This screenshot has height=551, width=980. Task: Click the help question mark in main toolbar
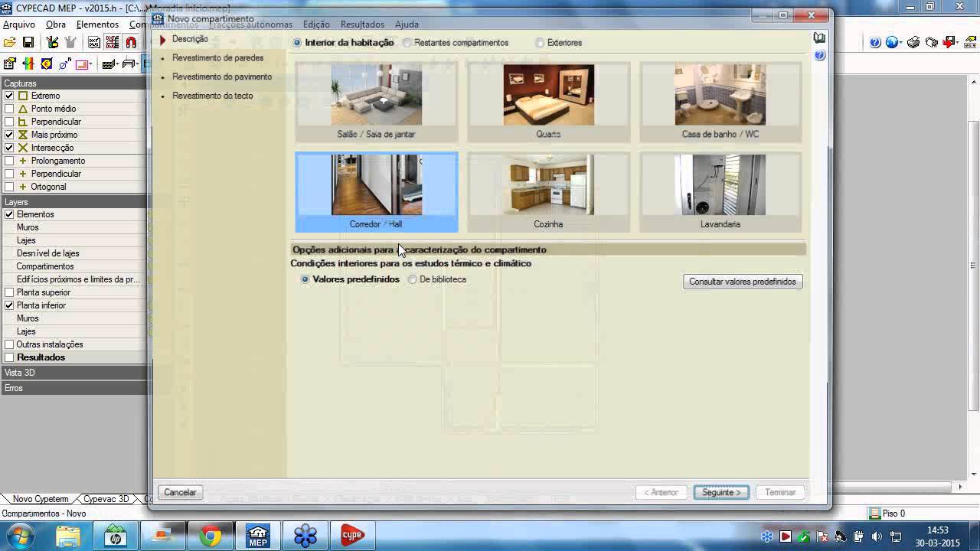875,42
